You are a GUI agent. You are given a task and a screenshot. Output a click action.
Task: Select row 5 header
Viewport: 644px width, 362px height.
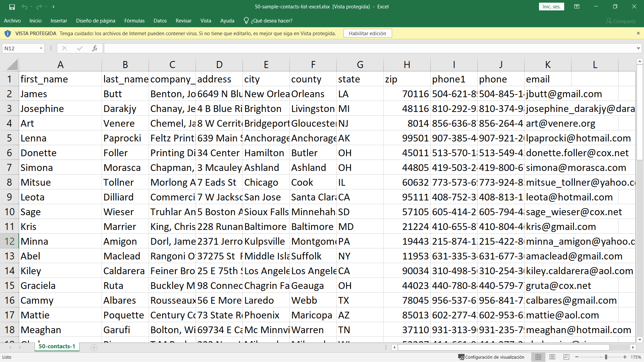tap(9, 138)
